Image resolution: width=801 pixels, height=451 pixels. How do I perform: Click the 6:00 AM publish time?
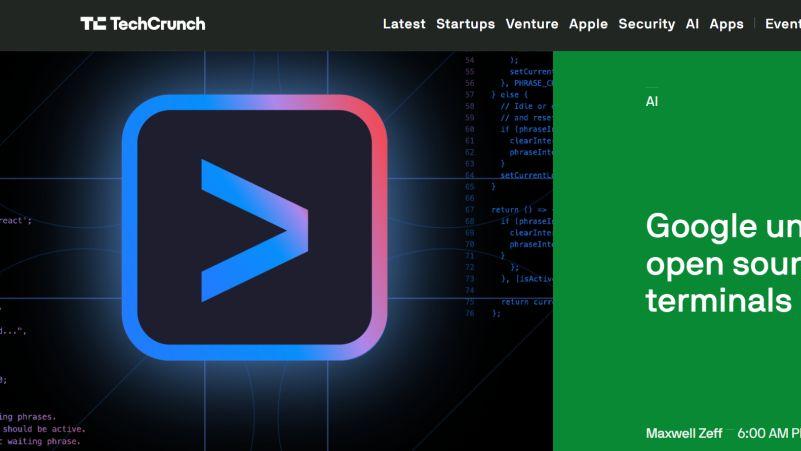(769, 433)
